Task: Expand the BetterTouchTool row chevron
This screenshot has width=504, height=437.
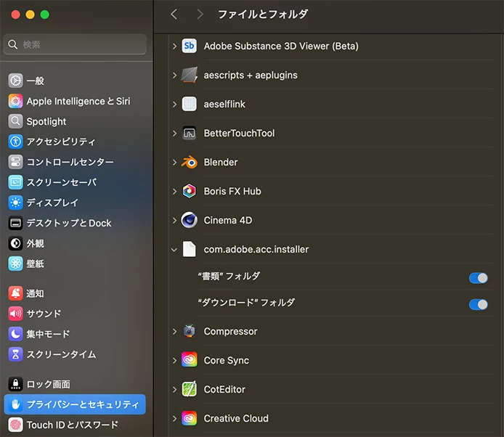Action: (174, 133)
